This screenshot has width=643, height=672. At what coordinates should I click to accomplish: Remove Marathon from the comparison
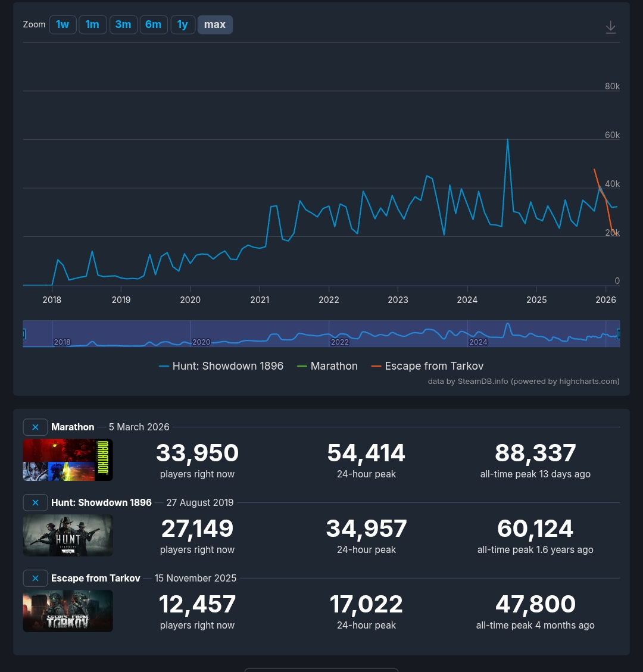pyautogui.click(x=35, y=427)
